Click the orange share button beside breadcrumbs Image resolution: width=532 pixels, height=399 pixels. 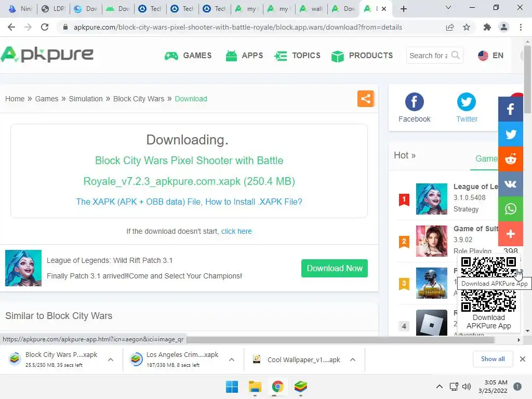point(365,99)
